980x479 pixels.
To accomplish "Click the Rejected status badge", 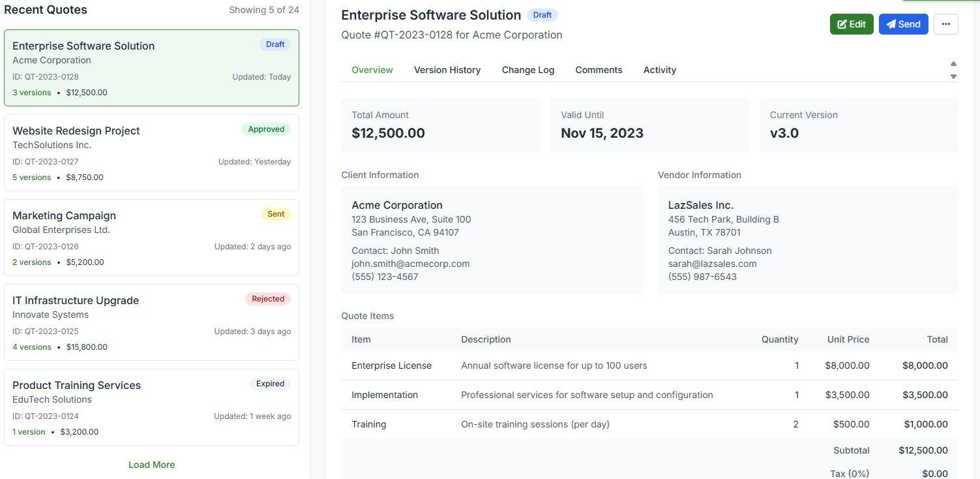I will (268, 299).
